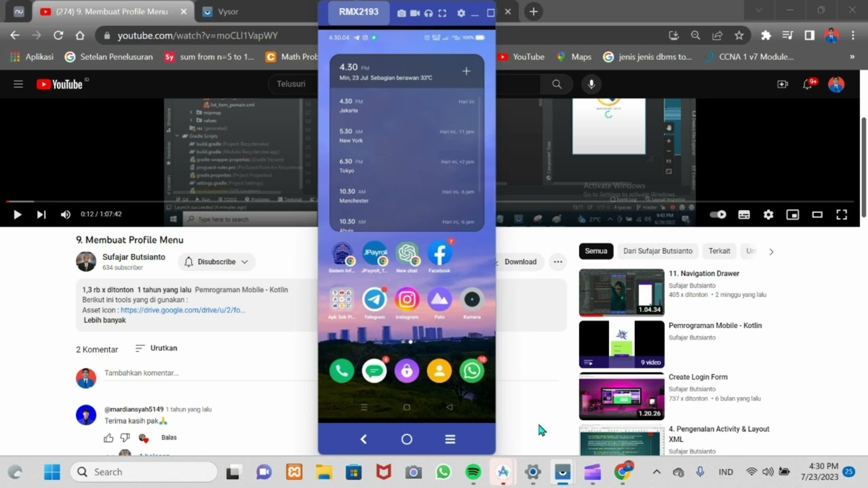Open the purple lock app in dock
Image resolution: width=868 pixels, height=488 pixels.
[407, 371]
